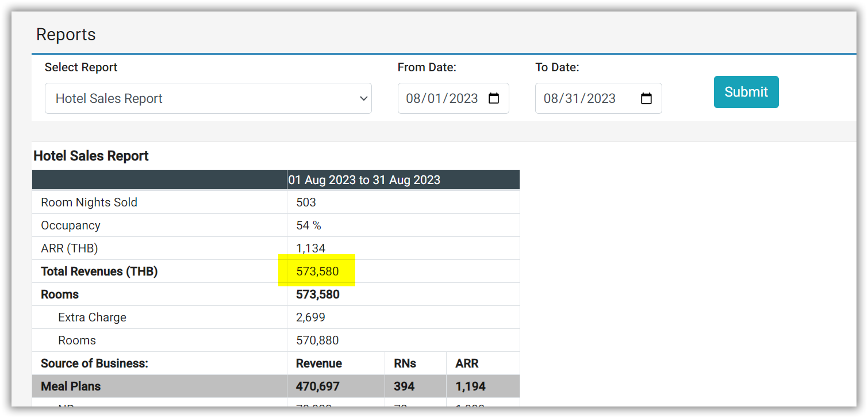Click the From Date input field
Screen dimensions: 868x418
[x=443, y=98]
